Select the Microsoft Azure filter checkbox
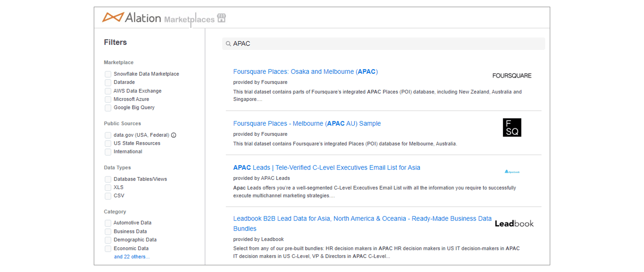 pyautogui.click(x=108, y=99)
